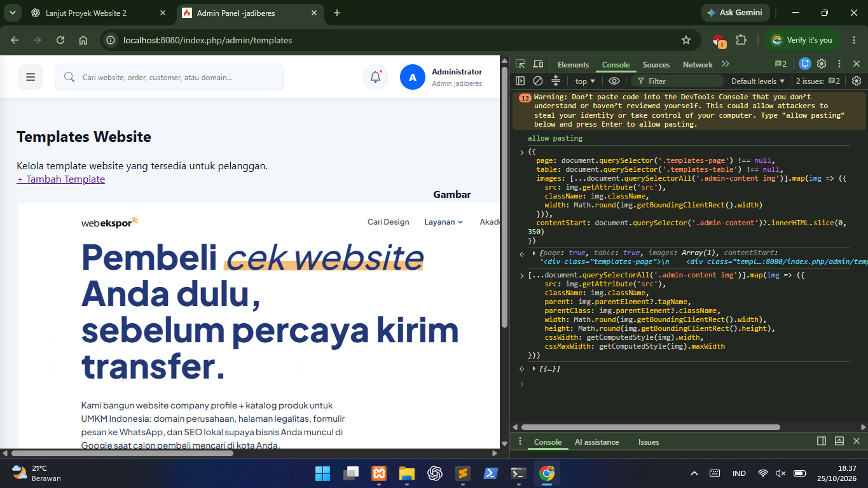
Task: Toggle the drawer's dock sidebar icon
Action: point(822,441)
